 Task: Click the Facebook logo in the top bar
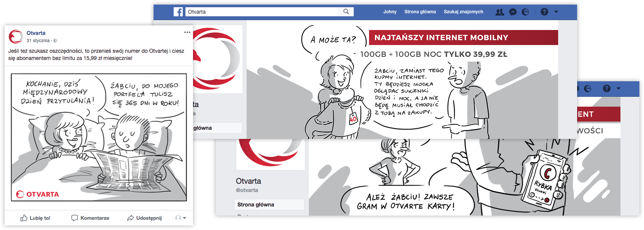pyautogui.click(x=178, y=12)
